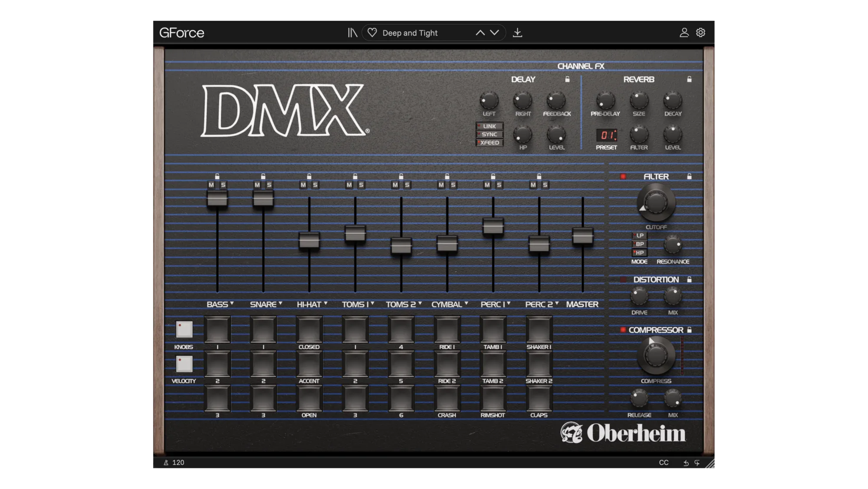Viewport: 868px width, 489px height.
Task: Click the KNOBS view button
Action: coord(184,329)
